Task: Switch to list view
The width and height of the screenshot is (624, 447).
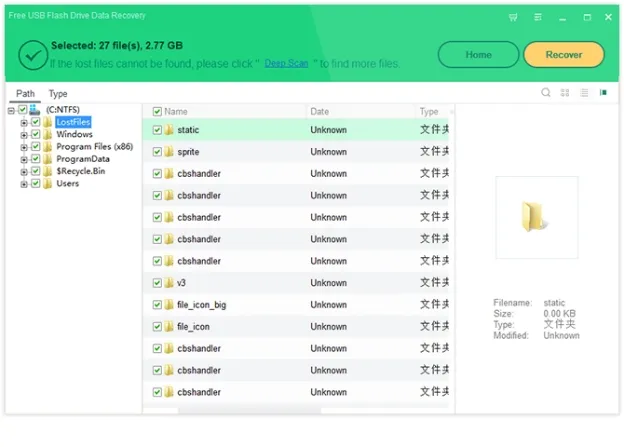Action: [584, 93]
